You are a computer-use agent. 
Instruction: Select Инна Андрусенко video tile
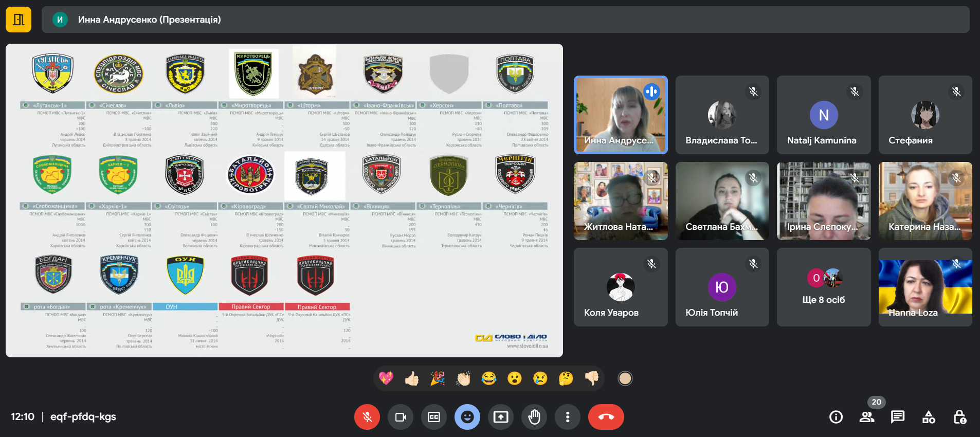[x=621, y=115]
